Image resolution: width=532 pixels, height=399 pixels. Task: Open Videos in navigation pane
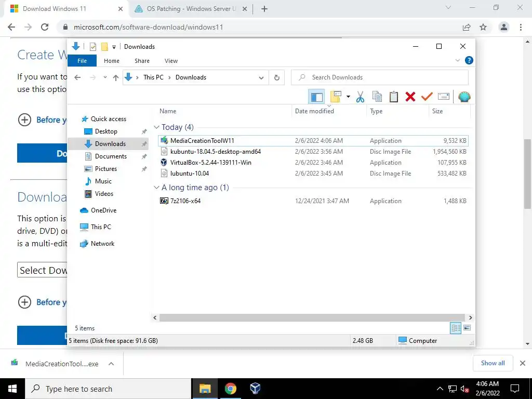click(104, 194)
